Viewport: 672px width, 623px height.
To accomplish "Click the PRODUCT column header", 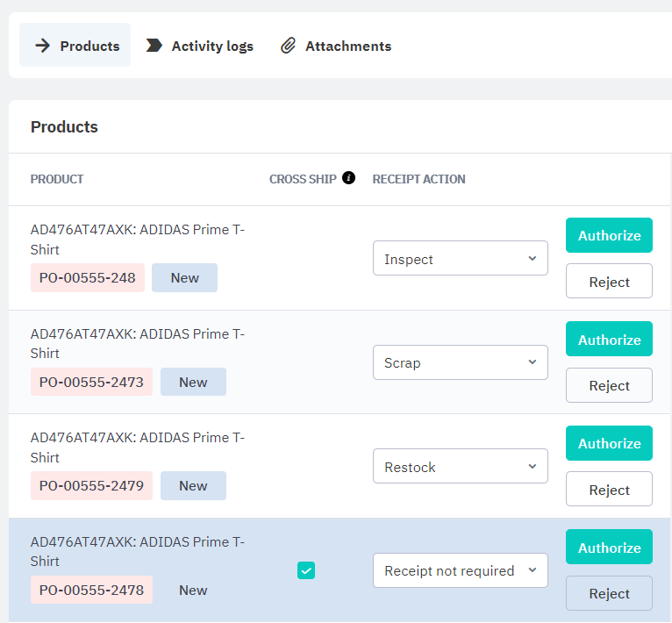I will click(57, 179).
